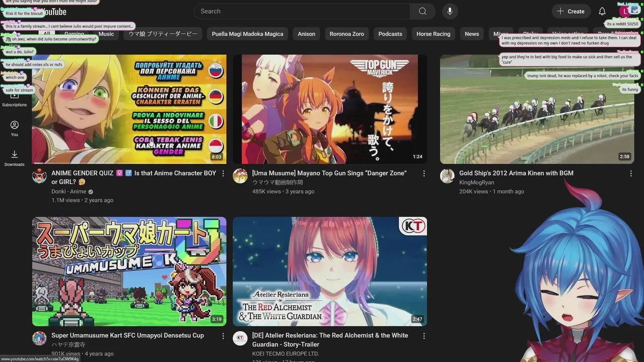644x362 pixels.
Task: Open the ウマウマ動画制作局 channel name
Action: pos(278,183)
